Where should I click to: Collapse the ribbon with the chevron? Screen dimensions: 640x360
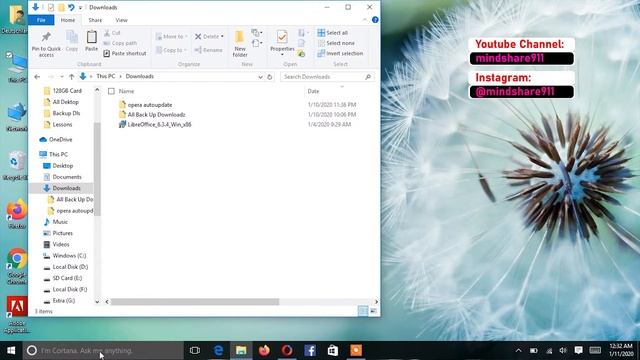coord(364,20)
